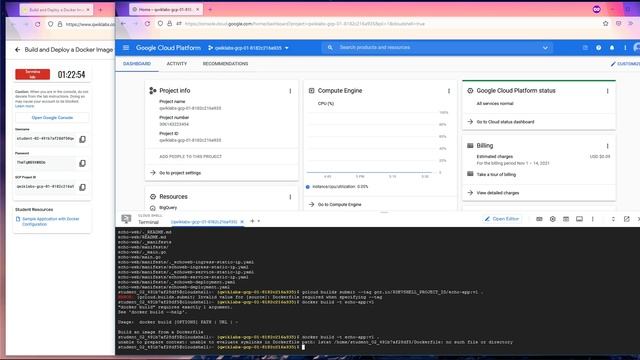Select the Cloud Shell session tab
640x360 pixels.
tap(204, 222)
